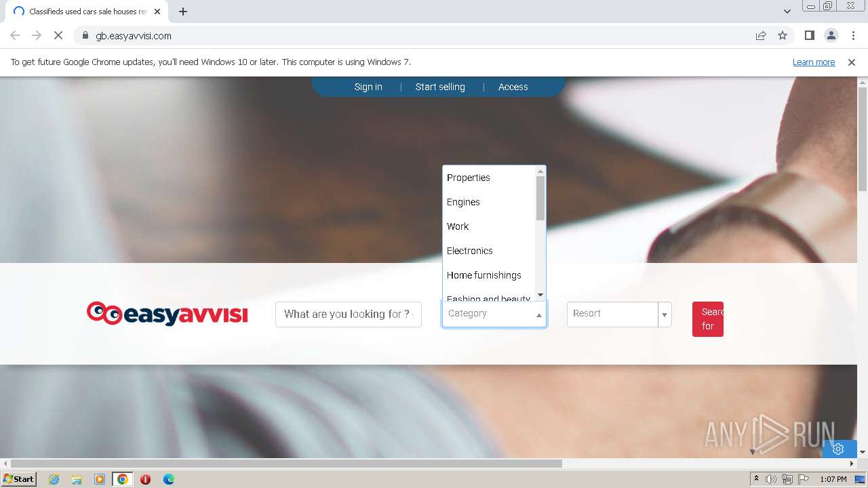This screenshot has height=488, width=868.
Task: Click the easyavvisi logo
Action: click(167, 314)
